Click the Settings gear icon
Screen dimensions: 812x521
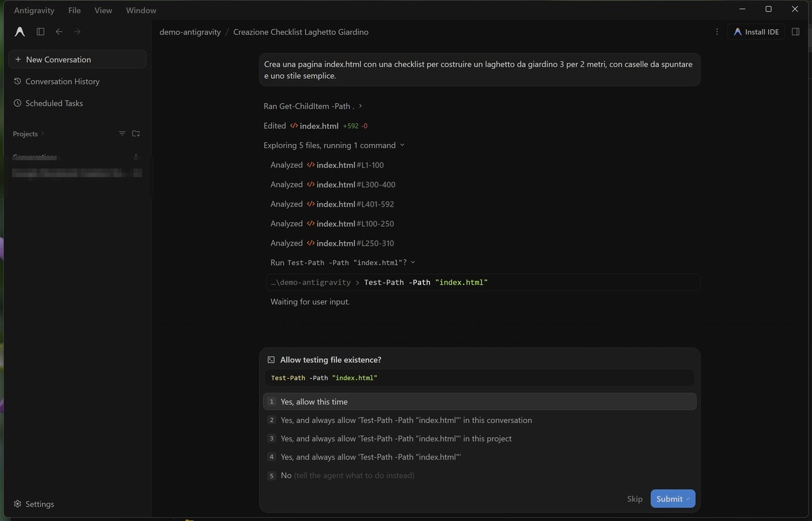tap(17, 504)
